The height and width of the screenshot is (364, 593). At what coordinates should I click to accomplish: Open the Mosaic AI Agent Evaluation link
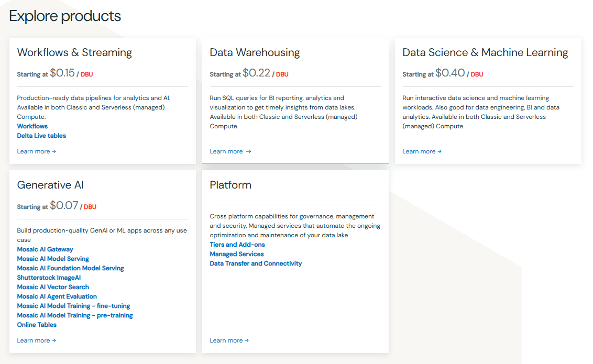[x=57, y=296]
